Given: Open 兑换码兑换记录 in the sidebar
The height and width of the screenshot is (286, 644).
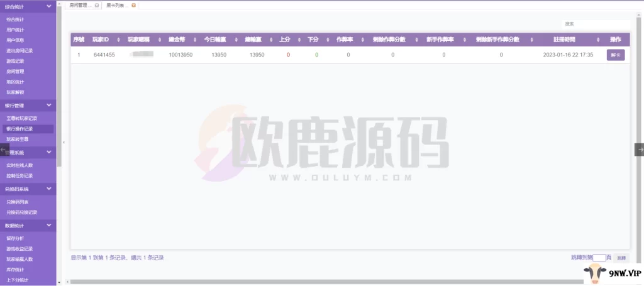Looking at the screenshot, I should (x=22, y=212).
